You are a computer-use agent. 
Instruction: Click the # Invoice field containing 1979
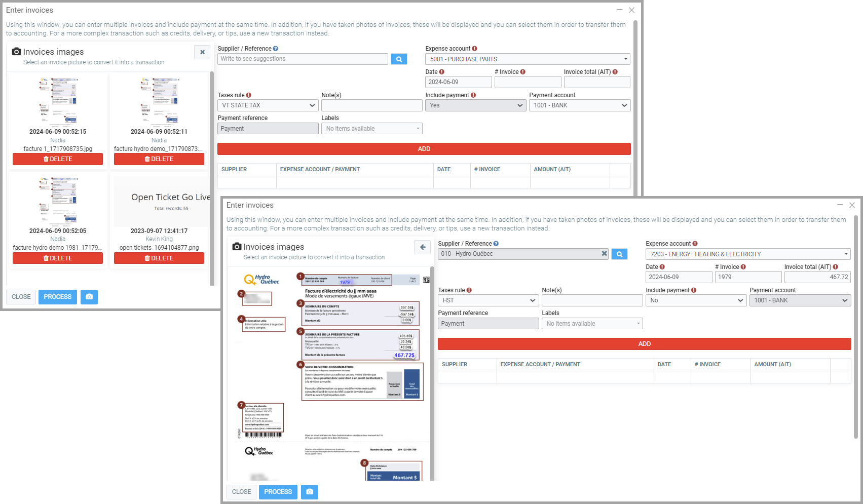(748, 277)
